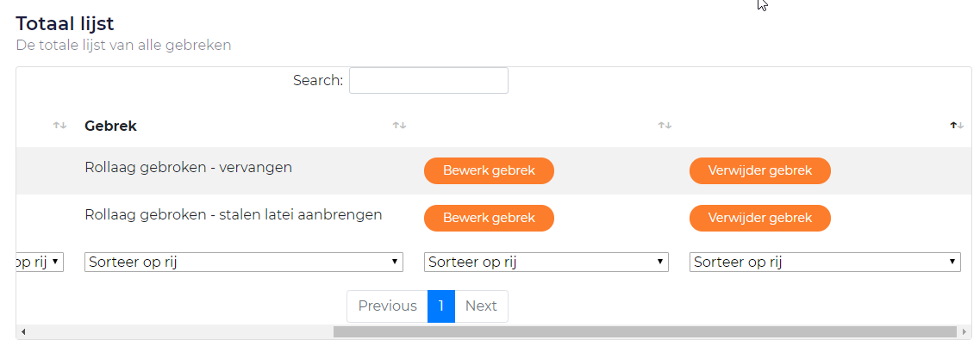Click sort arrows beside the Gebrek header

tap(399, 126)
